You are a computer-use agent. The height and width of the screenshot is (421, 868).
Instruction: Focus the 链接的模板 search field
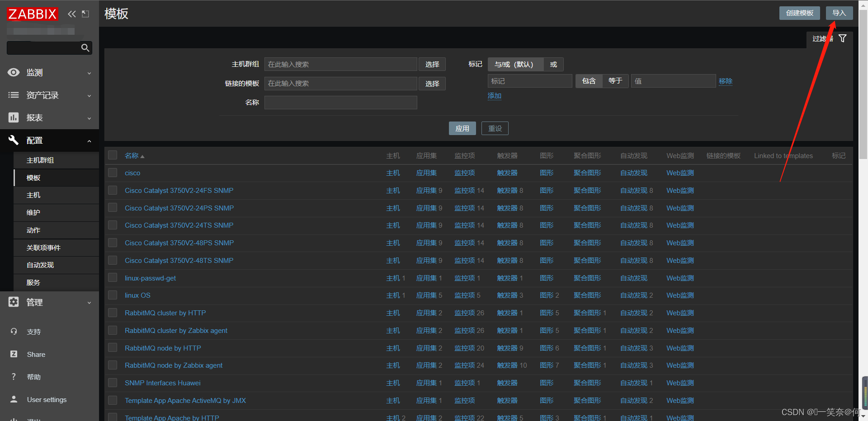(340, 84)
